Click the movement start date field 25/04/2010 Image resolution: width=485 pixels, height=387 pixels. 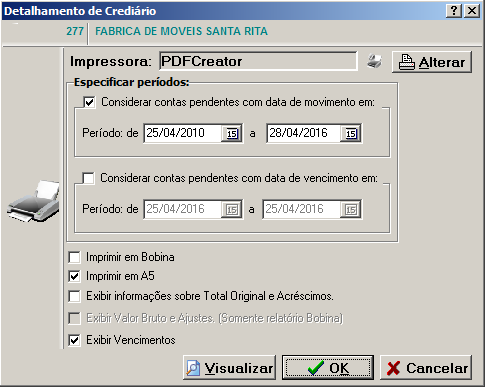click(x=183, y=133)
